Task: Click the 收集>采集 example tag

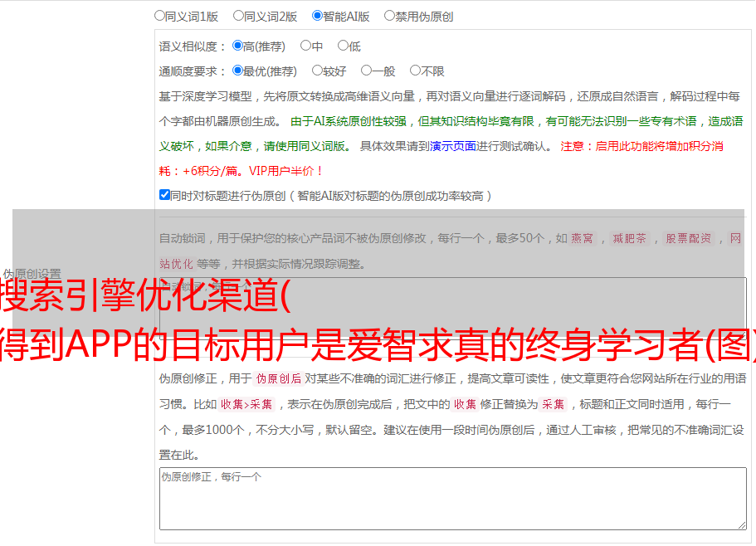Action: (246, 404)
